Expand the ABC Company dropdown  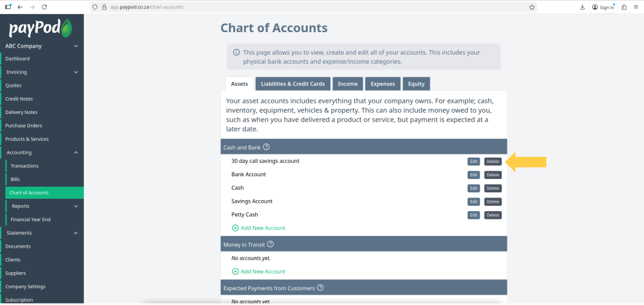click(75, 46)
